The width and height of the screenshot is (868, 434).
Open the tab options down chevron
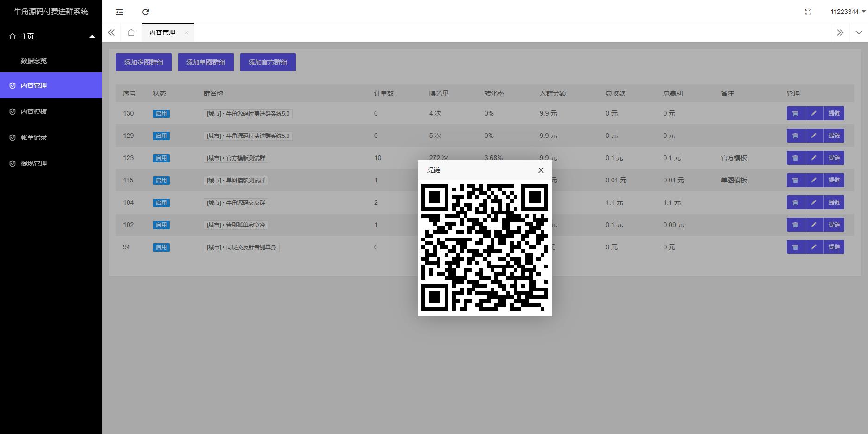859,32
